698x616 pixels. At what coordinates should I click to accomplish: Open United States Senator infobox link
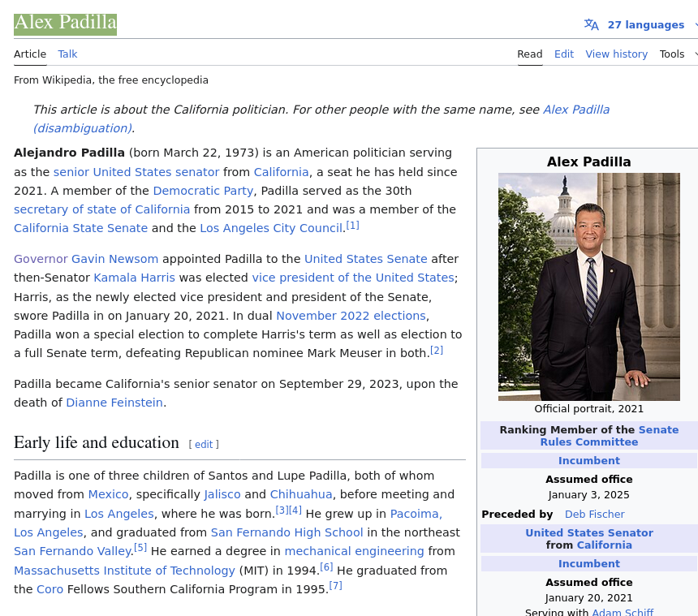(589, 532)
